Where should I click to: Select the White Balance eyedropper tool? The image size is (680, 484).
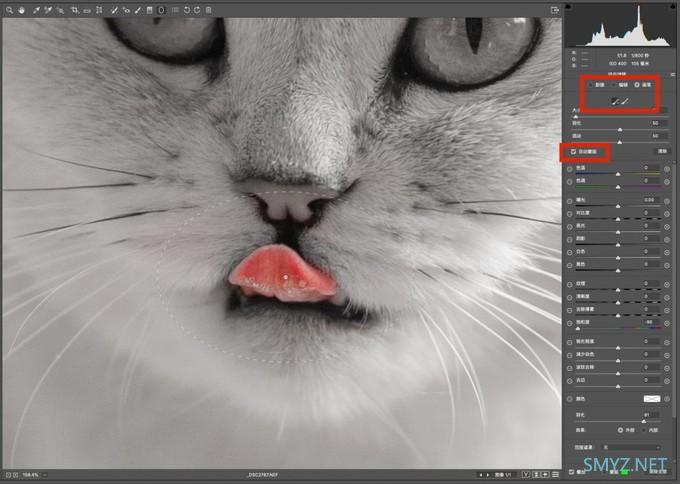(36, 10)
